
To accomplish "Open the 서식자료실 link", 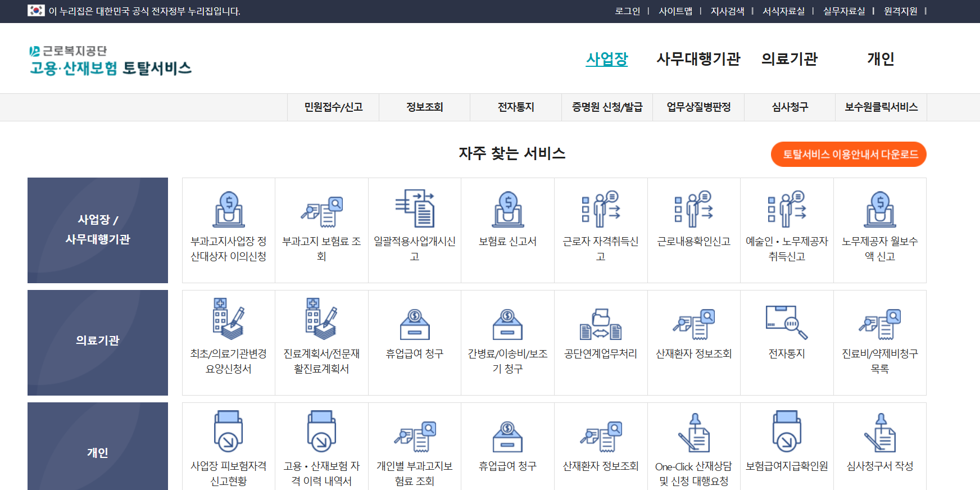I will click(783, 11).
